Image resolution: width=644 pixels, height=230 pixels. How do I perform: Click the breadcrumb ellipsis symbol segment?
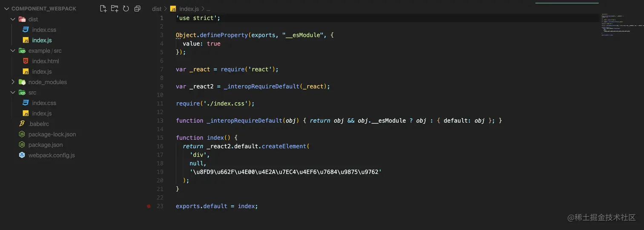[x=208, y=9]
